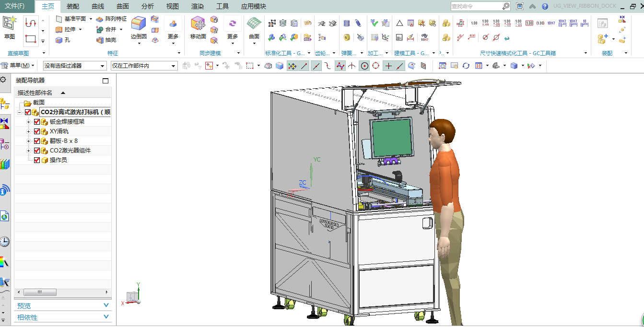Viewport: 644px width, 327px height.
Task: Open the constraint navigator sidebar icon
Action: point(4,123)
